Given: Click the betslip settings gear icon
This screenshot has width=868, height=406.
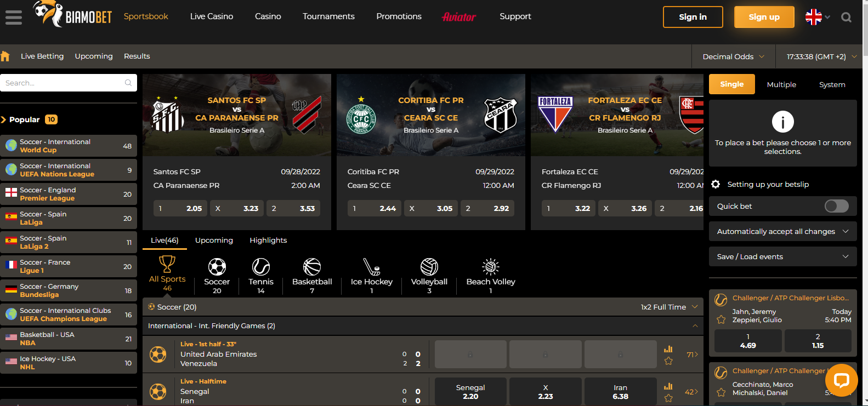Looking at the screenshot, I should pos(716,184).
